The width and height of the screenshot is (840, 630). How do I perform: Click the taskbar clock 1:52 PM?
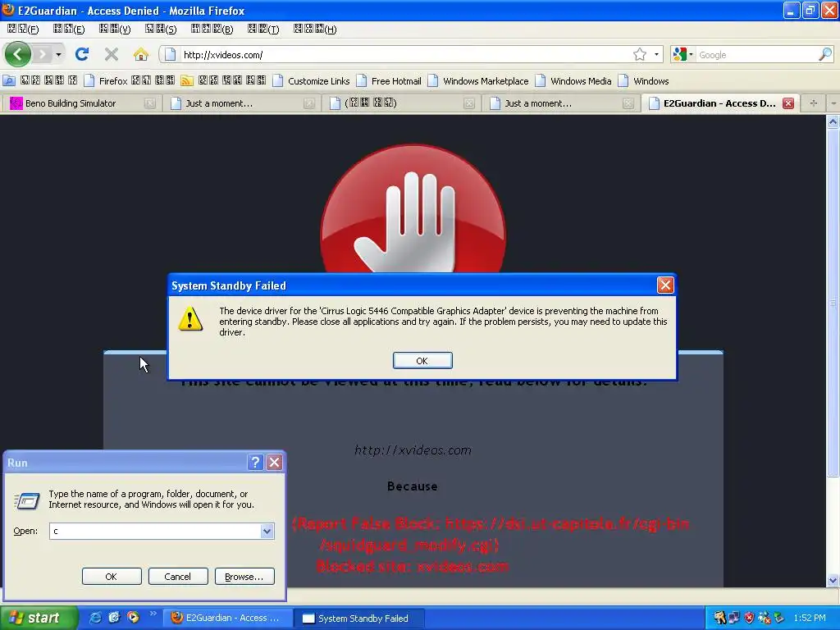click(x=810, y=618)
